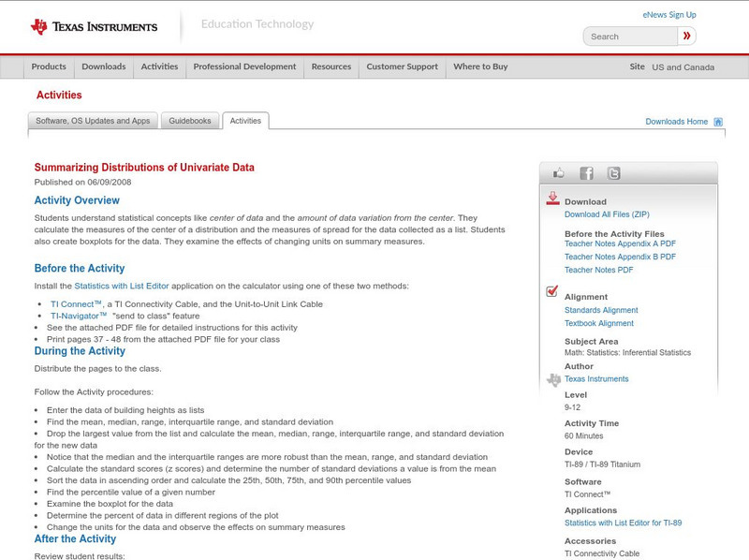Open the Resources menu
The width and height of the screenshot is (749, 560).
click(331, 66)
